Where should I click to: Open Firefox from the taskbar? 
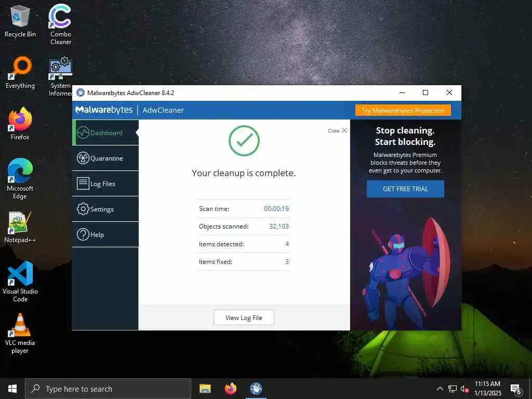tap(230, 389)
